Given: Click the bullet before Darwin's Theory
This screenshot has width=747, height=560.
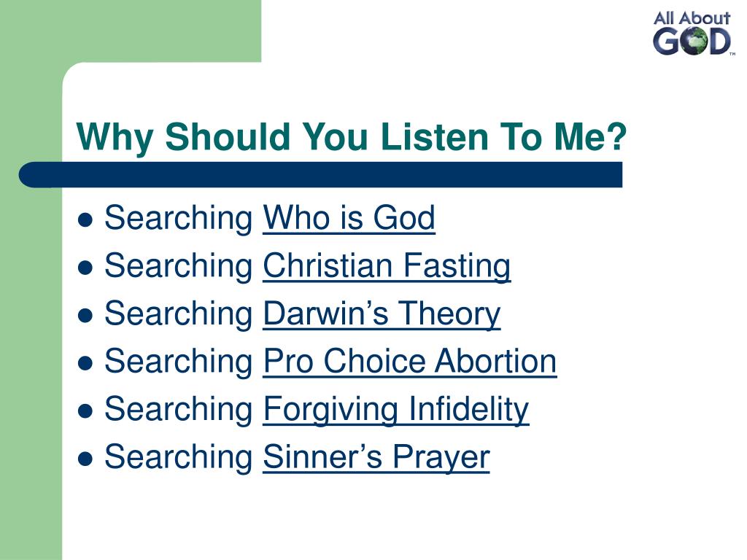Looking at the screenshot, I should coord(85,316).
